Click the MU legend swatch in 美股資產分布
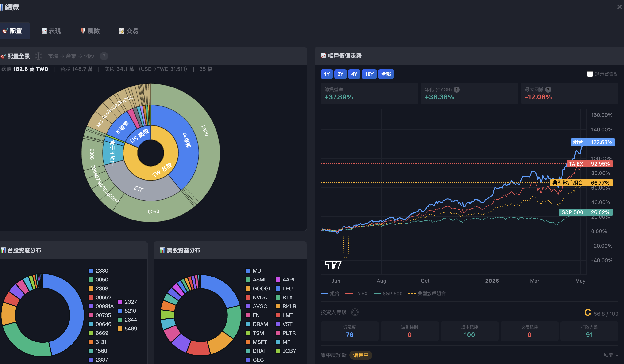The height and width of the screenshot is (364, 624). (248, 271)
